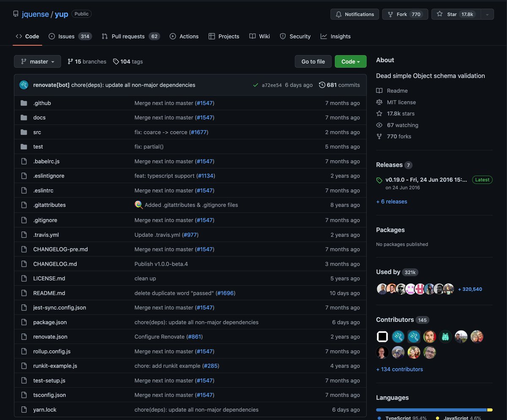Open the rollup.config.js file
Image resolution: width=507 pixels, height=420 pixels.
52,352
